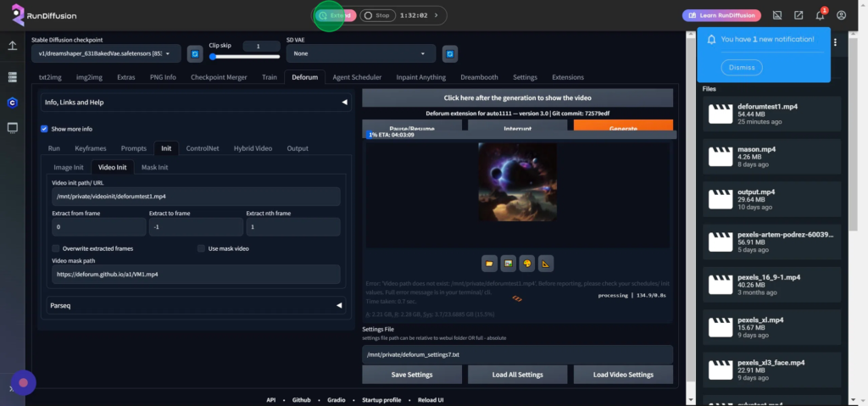The image size is (868, 406).
Task: Click Load All Settings button
Action: tap(518, 375)
